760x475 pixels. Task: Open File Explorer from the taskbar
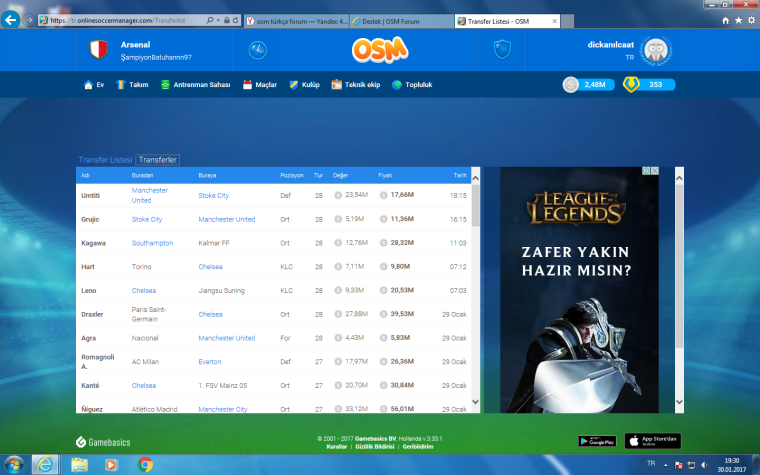click(79, 465)
